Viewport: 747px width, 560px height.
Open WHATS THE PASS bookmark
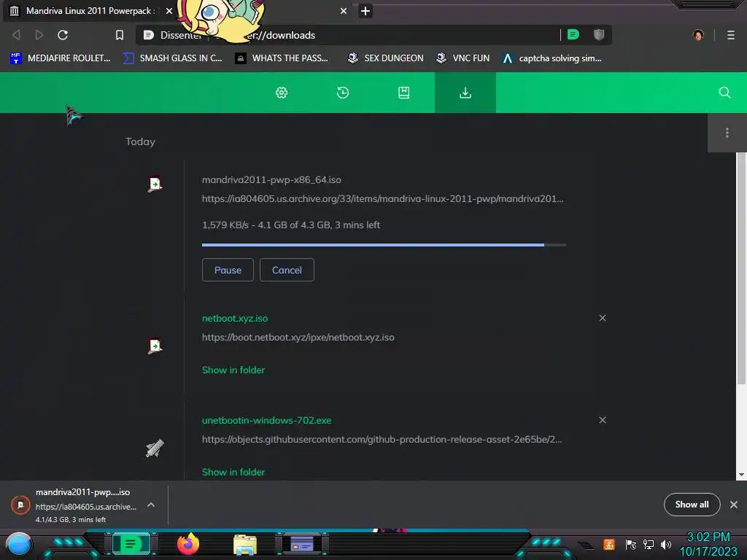[x=282, y=58]
